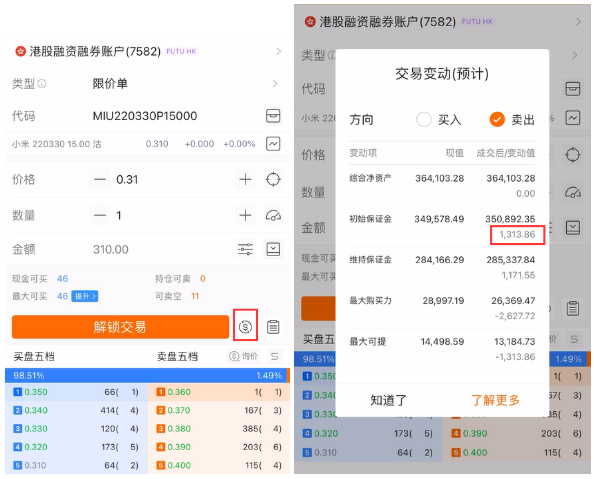Tap the orange 解锁交易 button

[120, 327]
